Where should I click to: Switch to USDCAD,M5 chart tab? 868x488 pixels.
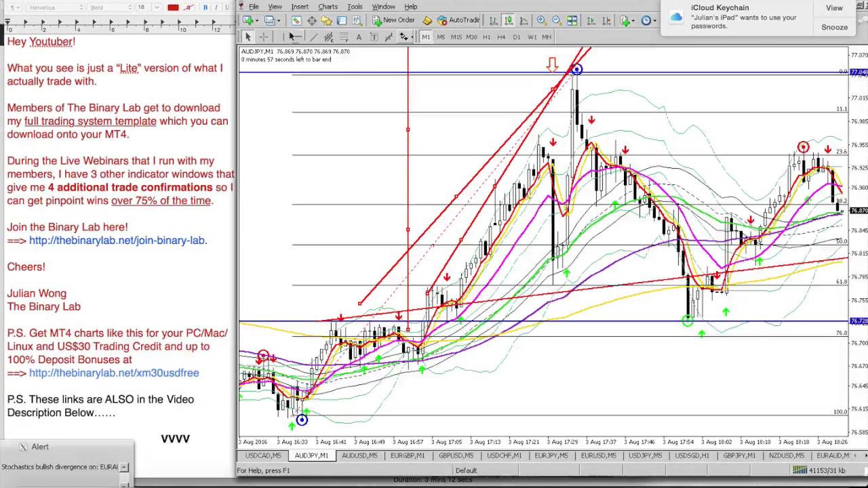[x=263, y=455]
